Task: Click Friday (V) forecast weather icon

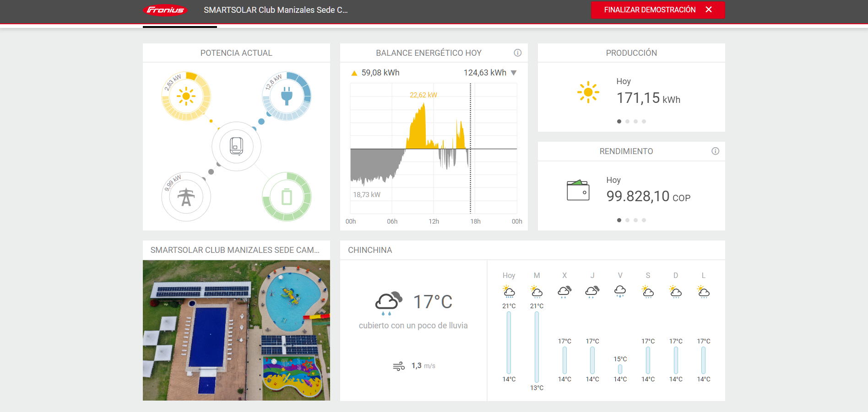Action: (620, 291)
